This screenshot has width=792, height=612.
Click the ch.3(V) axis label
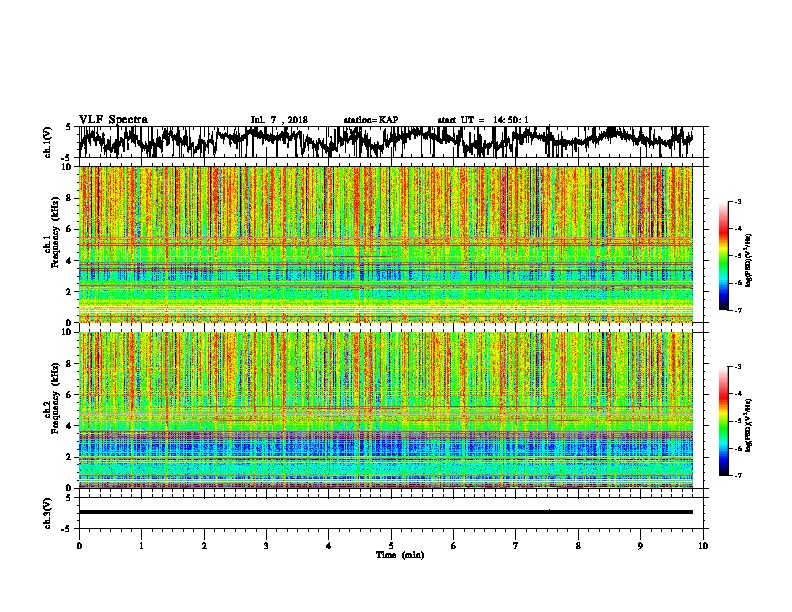tap(48, 513)
